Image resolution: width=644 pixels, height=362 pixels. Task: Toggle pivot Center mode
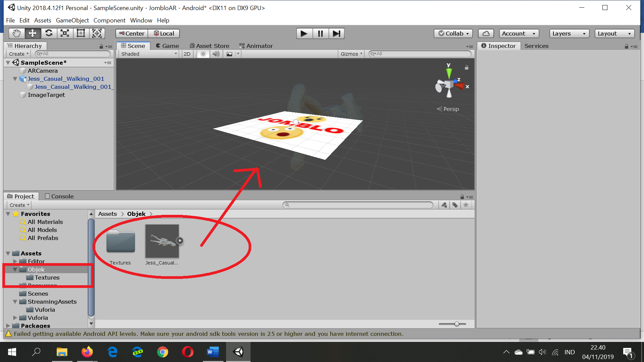tap(132, 34)
